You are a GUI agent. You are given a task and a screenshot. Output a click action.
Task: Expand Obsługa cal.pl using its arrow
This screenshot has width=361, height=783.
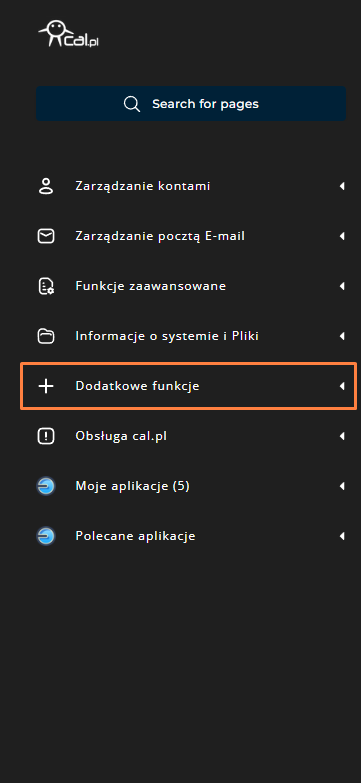tap(342, 436)
